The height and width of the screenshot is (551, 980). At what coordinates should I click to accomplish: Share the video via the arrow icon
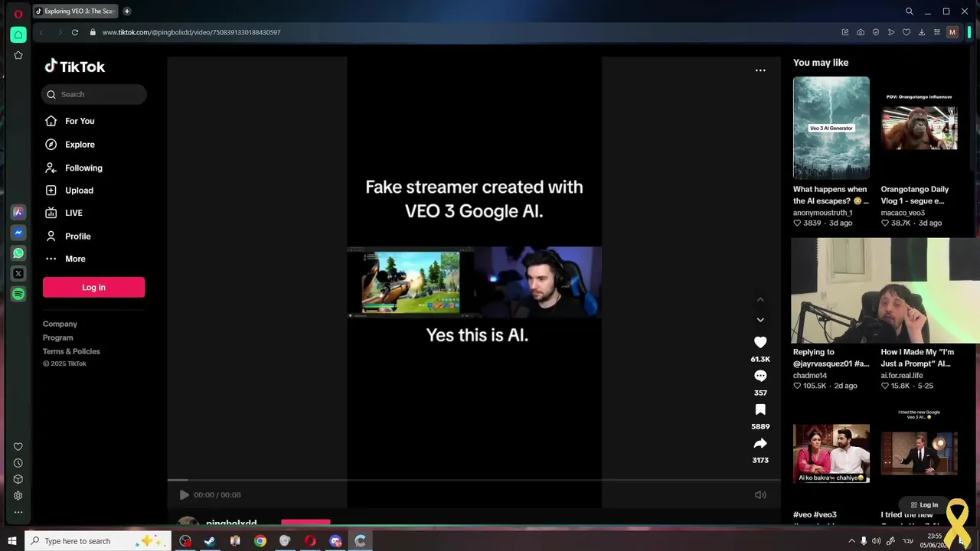pyautogui.click(x=760, y=443)
